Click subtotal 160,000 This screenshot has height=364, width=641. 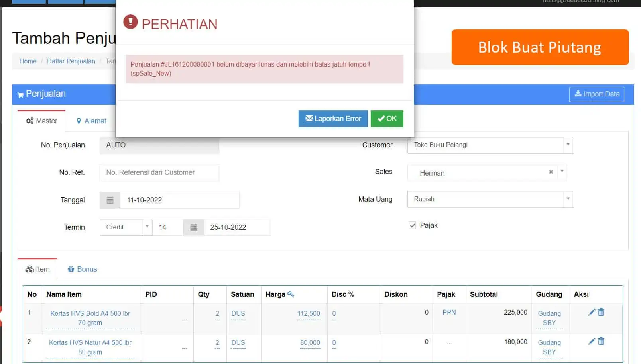tap(515, 342)
